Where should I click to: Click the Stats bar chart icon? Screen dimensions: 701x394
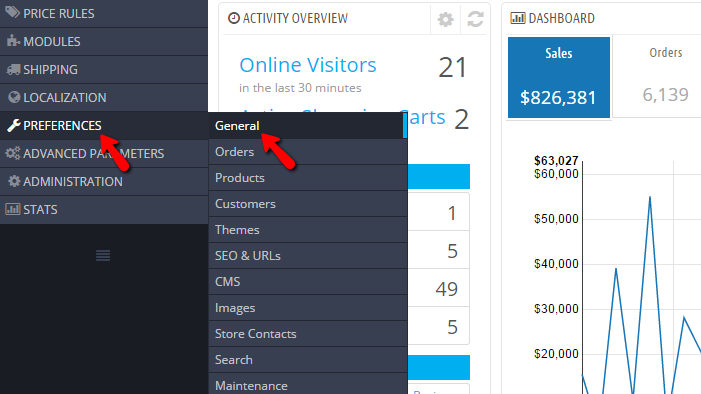pyautogui.click(x=13, y=209)
